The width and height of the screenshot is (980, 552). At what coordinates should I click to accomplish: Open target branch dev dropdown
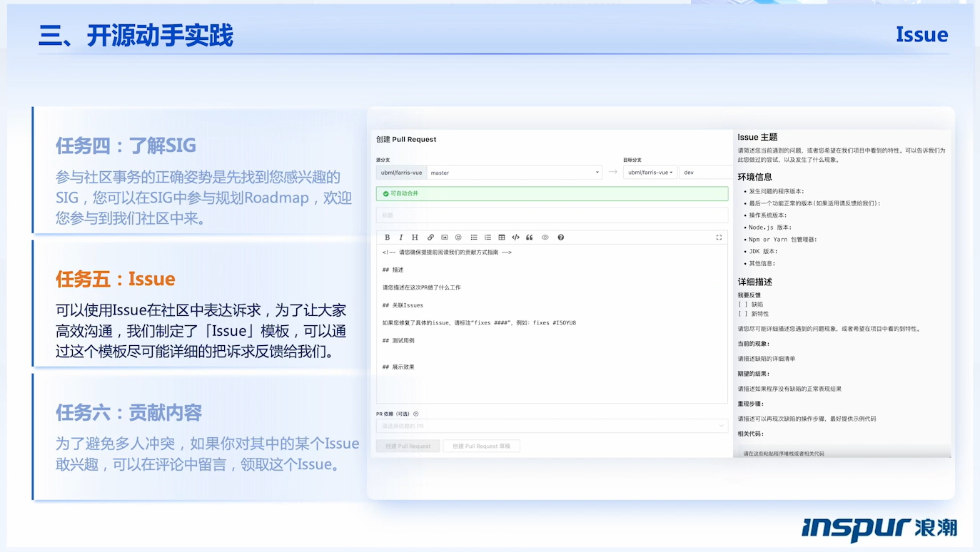pos(704,173)
